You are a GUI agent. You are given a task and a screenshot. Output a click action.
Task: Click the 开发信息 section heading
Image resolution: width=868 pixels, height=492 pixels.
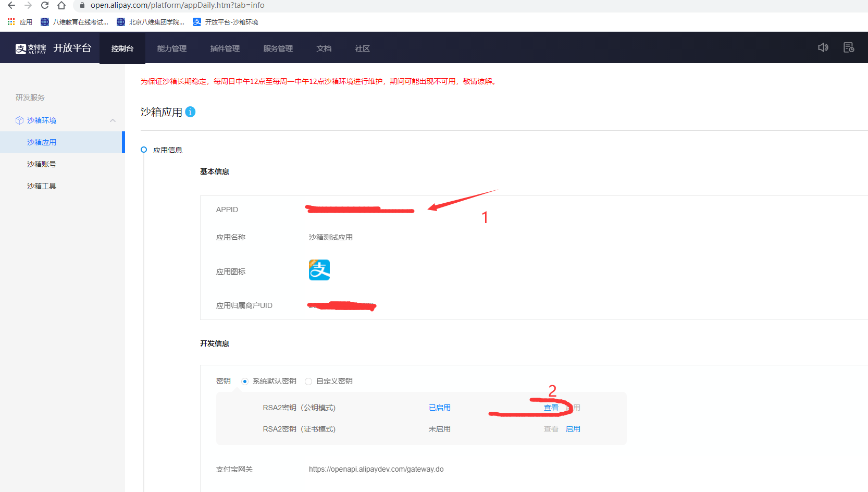point(215,343)
